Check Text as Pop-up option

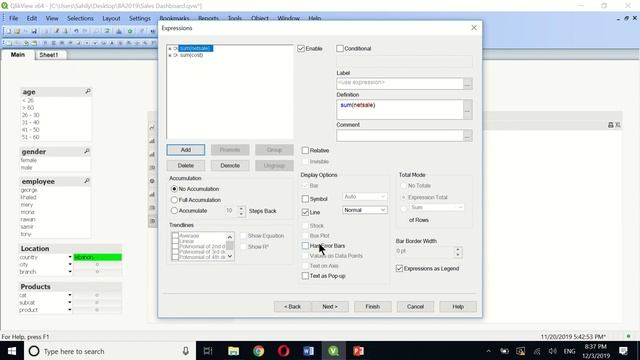pos(305,276)
